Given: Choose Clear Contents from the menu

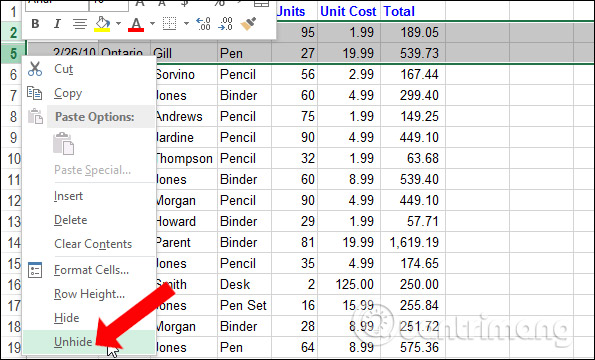Looking at the screenshot, I should pos(89,244).
